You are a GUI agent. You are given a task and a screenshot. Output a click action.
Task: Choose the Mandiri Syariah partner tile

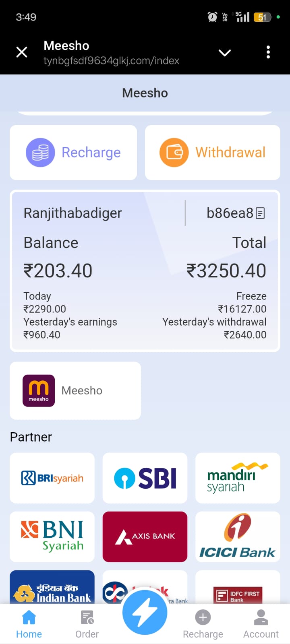coord(238,478)
